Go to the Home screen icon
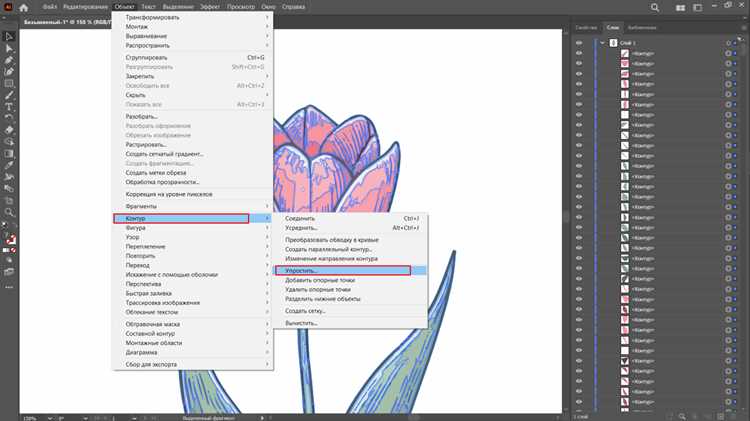 [23, 7]
